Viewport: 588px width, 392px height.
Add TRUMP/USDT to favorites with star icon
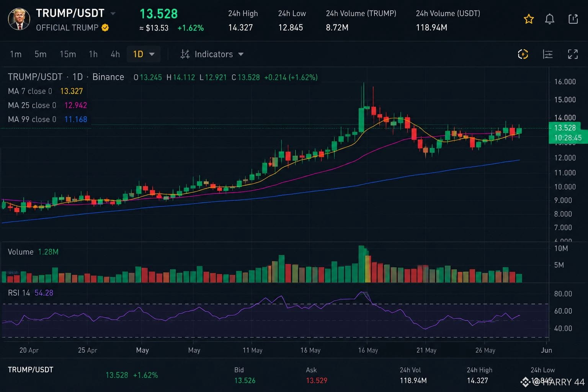pyautogui.click(x=529, y=19)
